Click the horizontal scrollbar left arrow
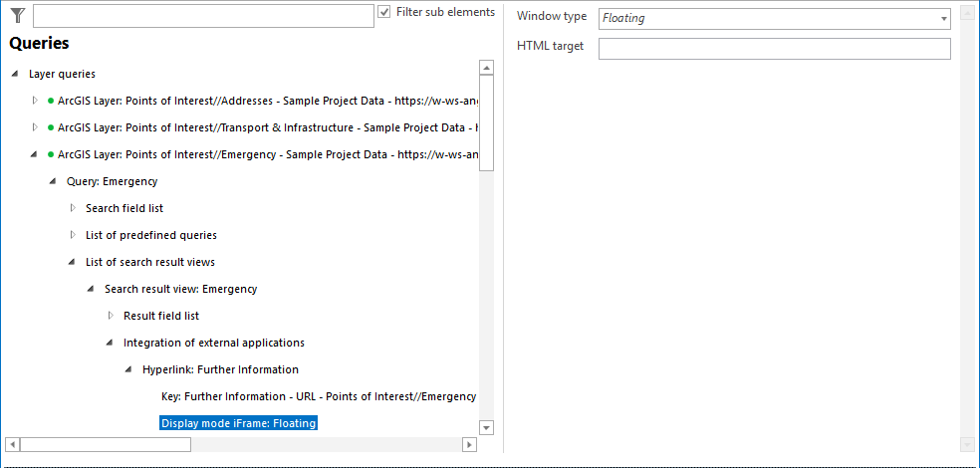 point(12,444)
